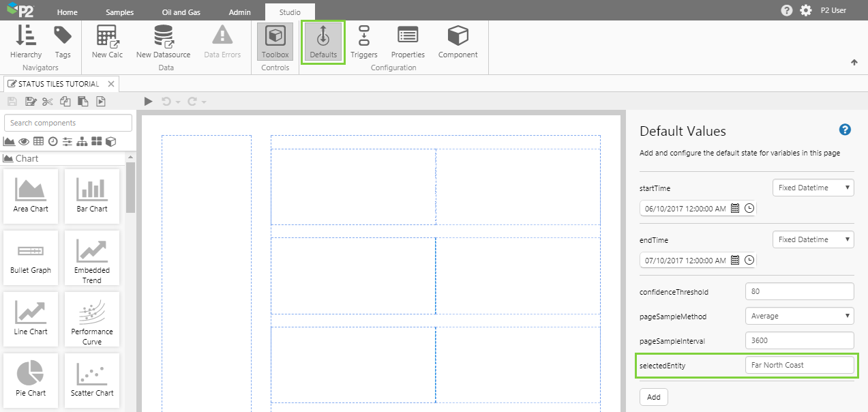
Task: Open the Properties panel
Action: 408,42
